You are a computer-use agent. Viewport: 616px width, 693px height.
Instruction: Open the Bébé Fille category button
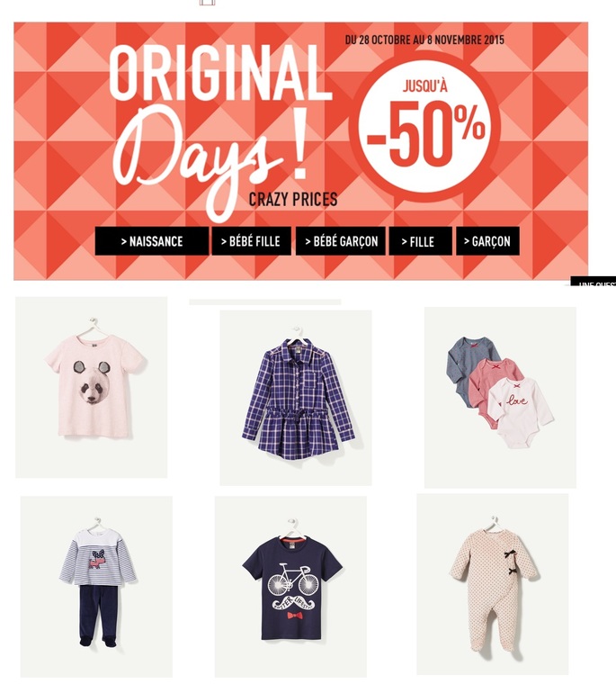coord(251,241)
